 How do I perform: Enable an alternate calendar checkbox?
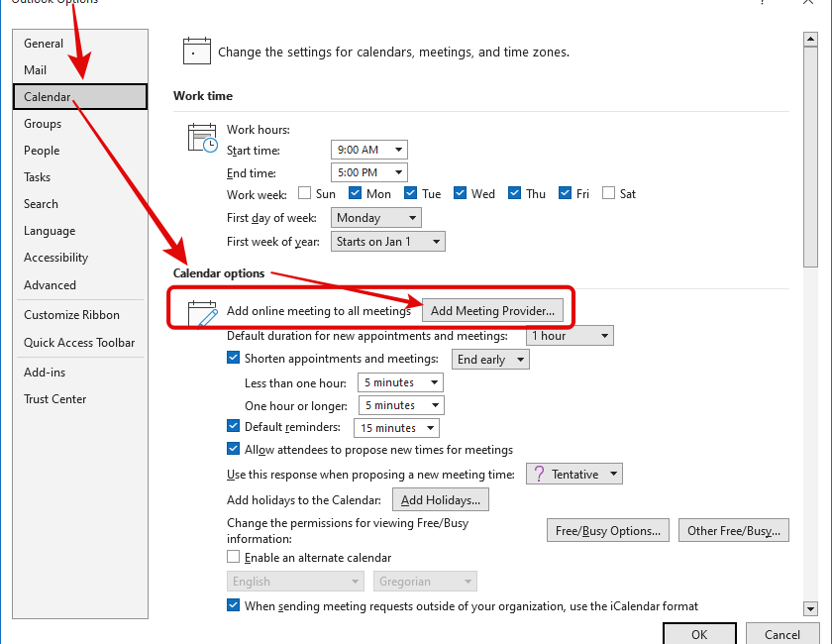pyautogui.click(x=233, y=557)
